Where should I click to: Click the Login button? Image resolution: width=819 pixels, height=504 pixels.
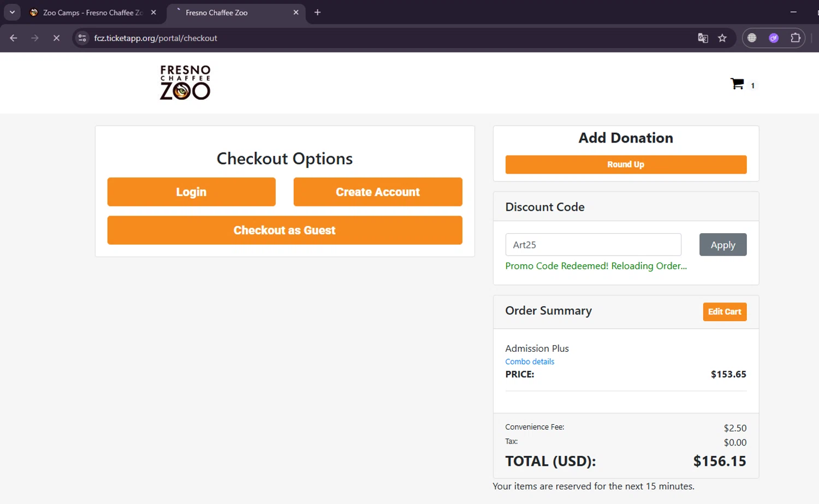191,192
